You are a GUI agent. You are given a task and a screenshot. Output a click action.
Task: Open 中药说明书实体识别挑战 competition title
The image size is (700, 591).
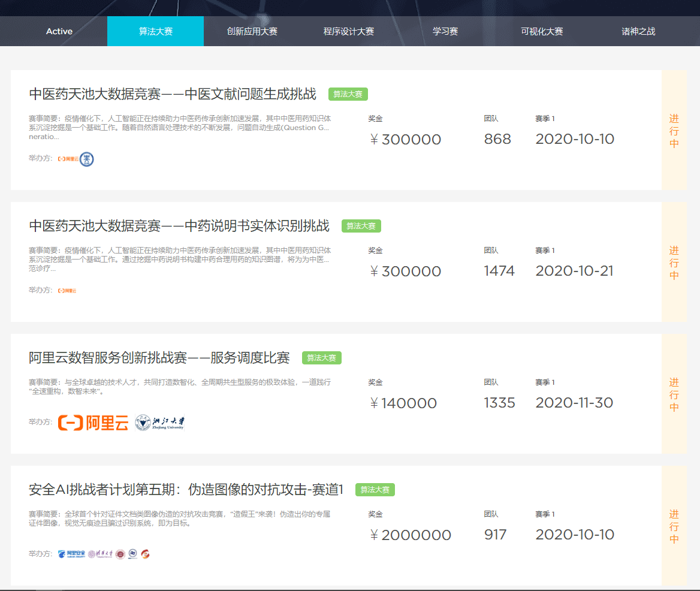[x=179, y=226]
